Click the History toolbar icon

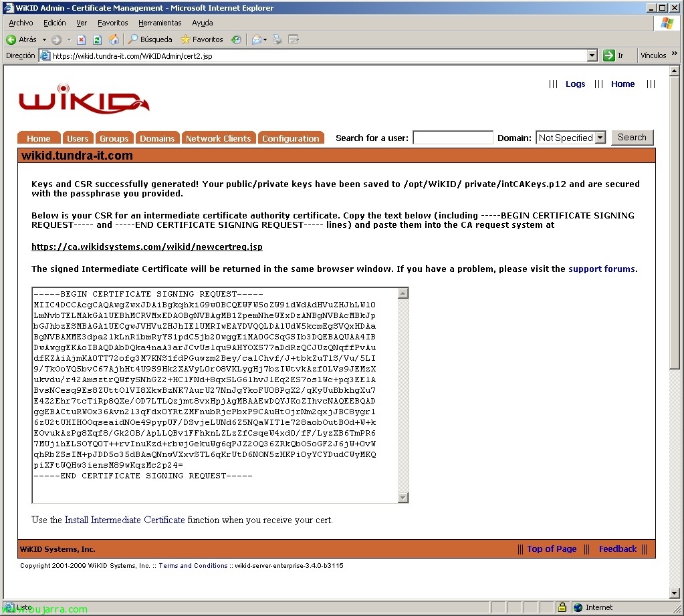pyautogui.click(x=236, y=39)
